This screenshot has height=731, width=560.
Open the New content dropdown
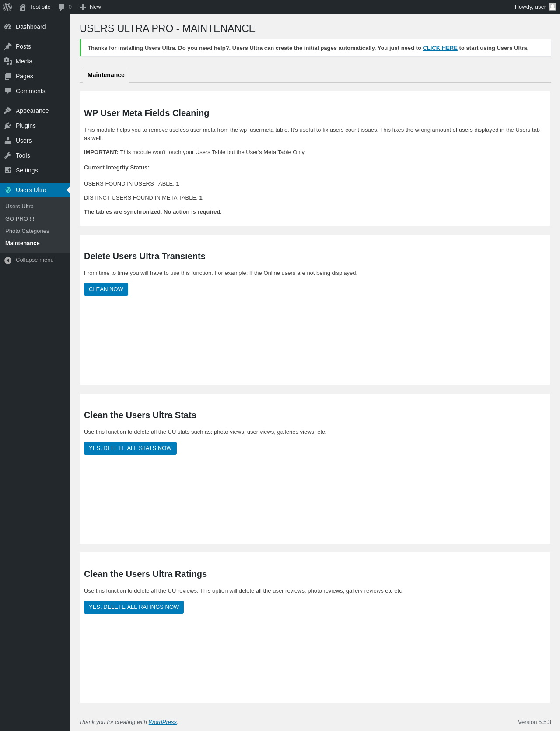pyautogui.click(x=91, y=7)
